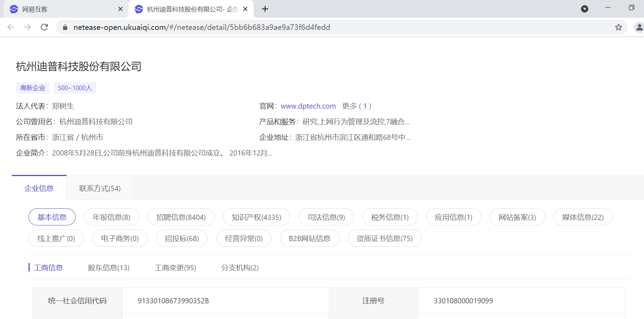644x319 pixels.
Task: Click the truncated 产品和服务 description
Action: 356,122
